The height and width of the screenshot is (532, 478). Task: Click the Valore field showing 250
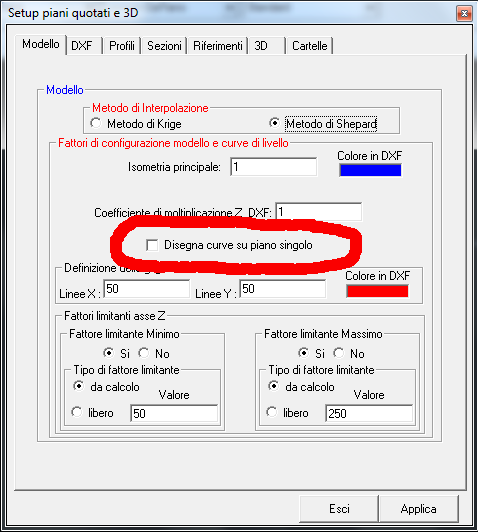pos(369,413)
